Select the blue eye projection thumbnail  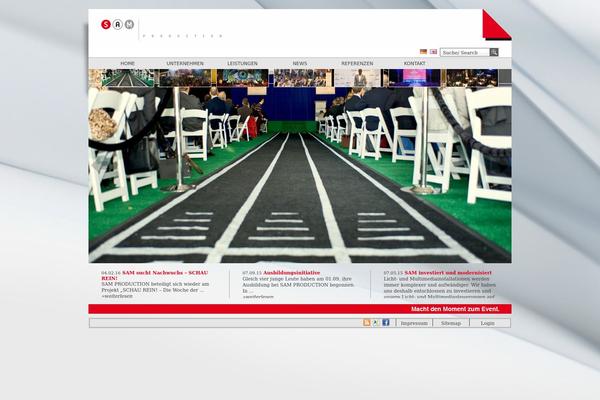tap(243, 78)
